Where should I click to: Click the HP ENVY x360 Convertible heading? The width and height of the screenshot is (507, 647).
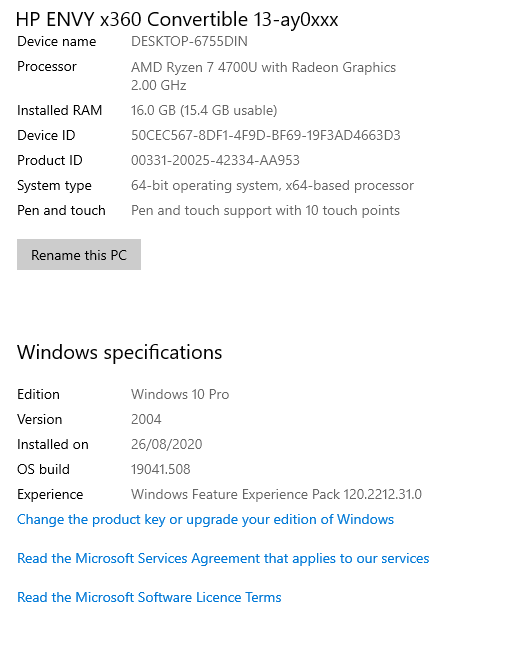[x=177, y=19]
